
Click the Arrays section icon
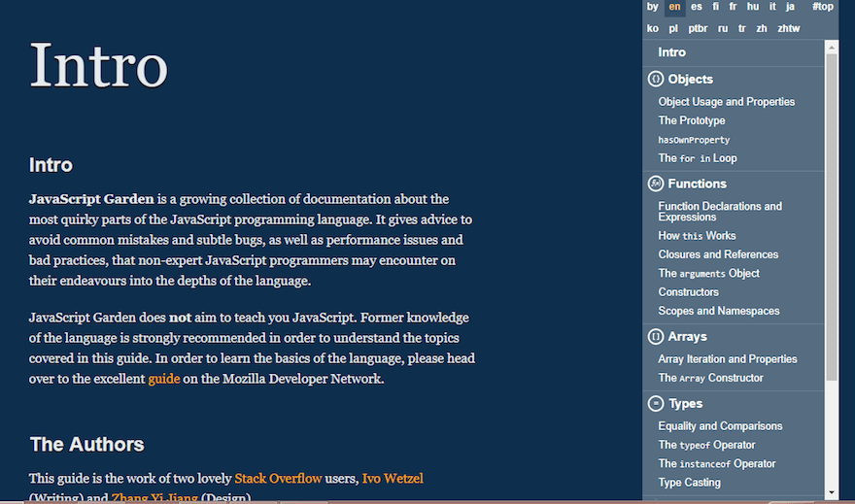tap(656, 337)
